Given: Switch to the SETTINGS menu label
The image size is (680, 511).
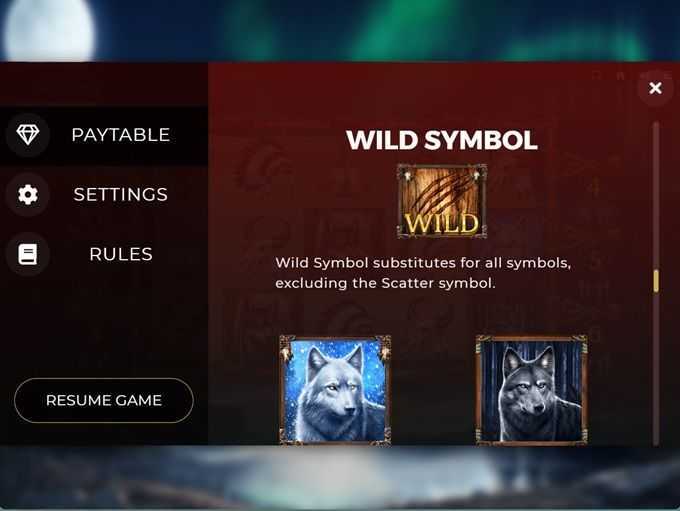Looking at the screenshot, I should (121, 194).
